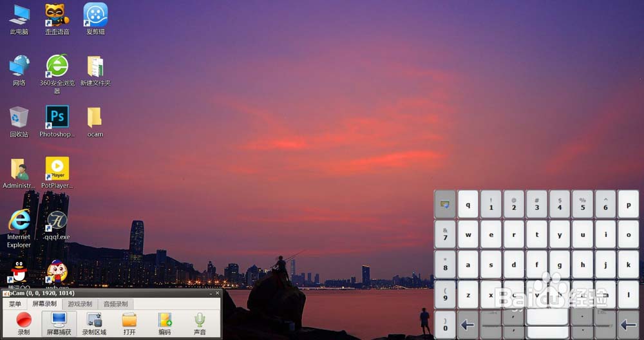This screenshot has height=340, width=644.
Task: Tap the s key on on-screen keyboard
Action: point(491,265)
